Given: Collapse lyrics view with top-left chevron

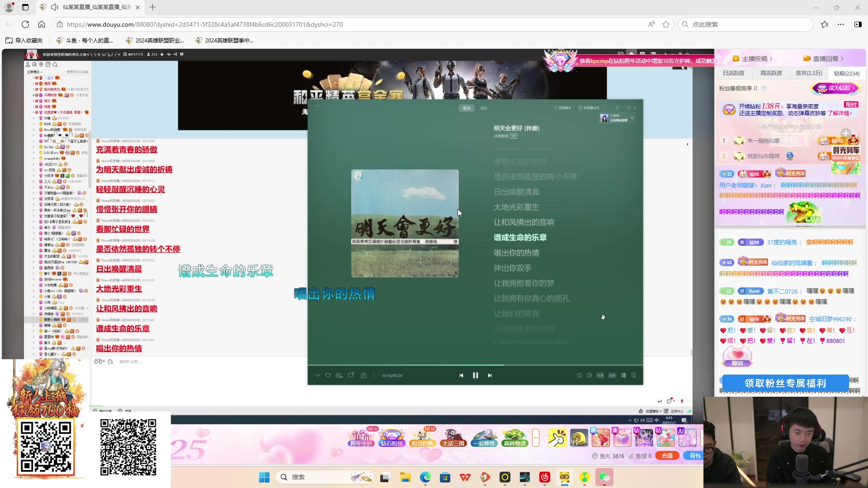Looking at the screenshot, I should (317, 106).
